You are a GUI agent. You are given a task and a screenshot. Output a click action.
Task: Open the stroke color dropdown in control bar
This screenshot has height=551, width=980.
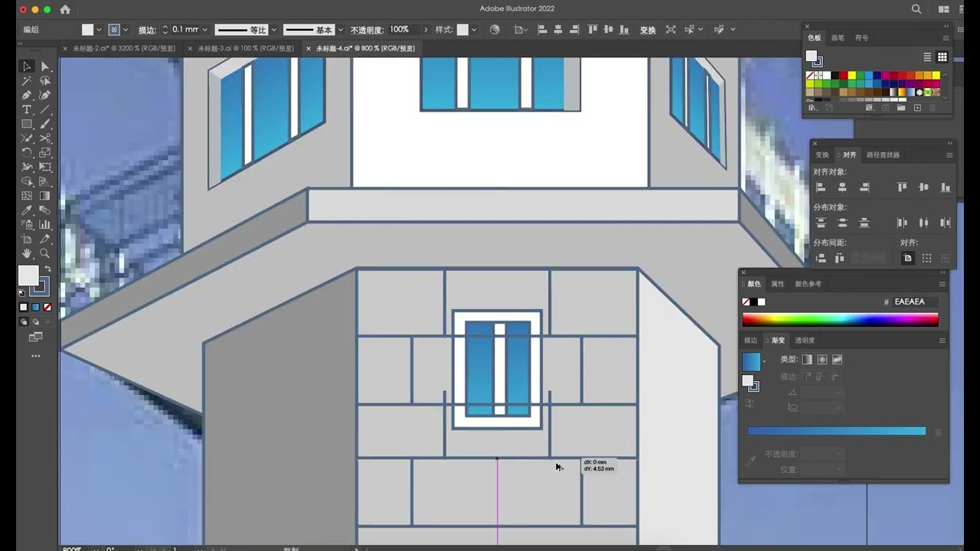(125, 30)
